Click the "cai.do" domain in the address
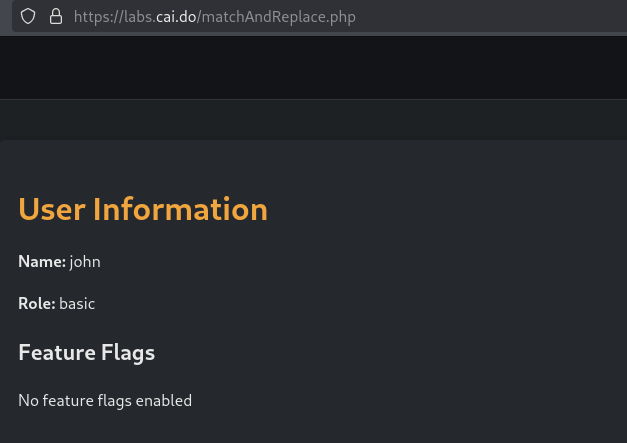627x443 pixels. [x=175, y=17]
